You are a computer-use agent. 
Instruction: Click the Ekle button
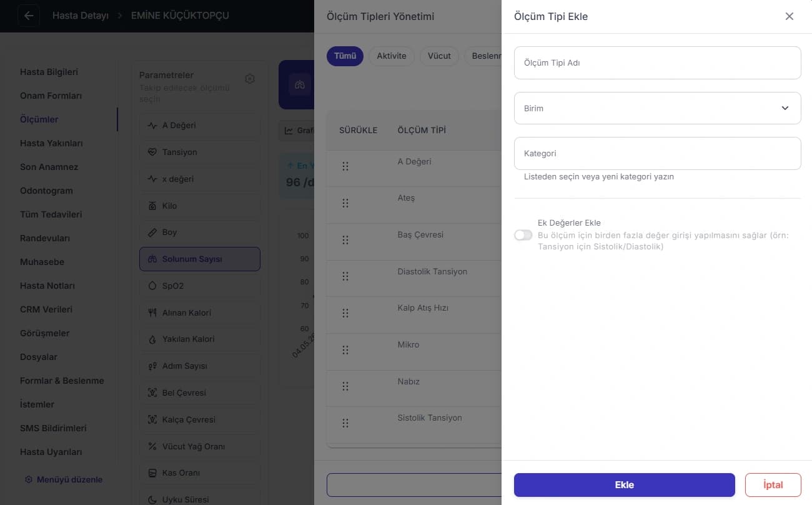(625, 484)
